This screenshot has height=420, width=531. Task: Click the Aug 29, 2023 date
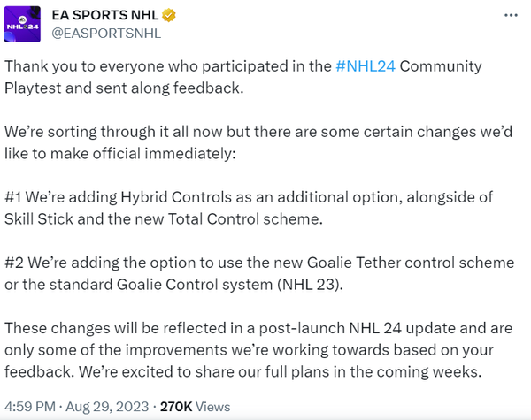coord(107,407)
